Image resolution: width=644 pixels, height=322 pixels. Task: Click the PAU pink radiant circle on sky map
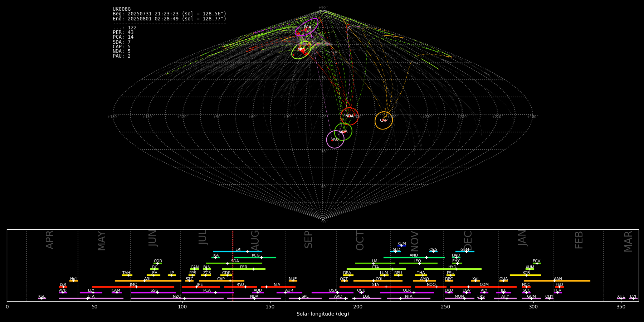(x=335, y=140)
